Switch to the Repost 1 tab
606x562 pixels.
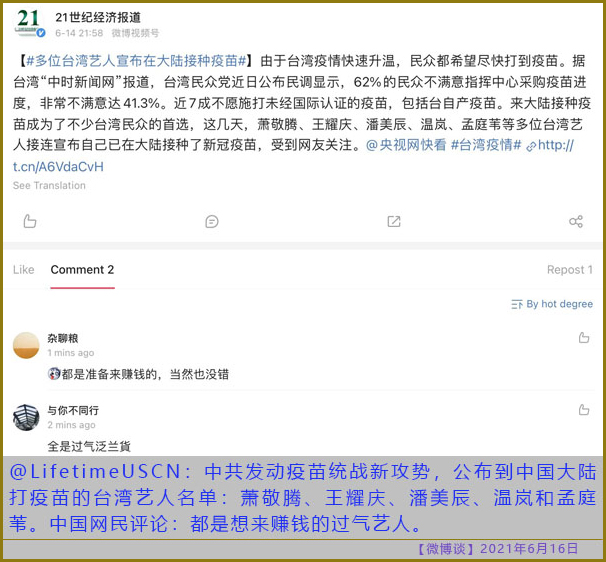click(x=570, y=269)
